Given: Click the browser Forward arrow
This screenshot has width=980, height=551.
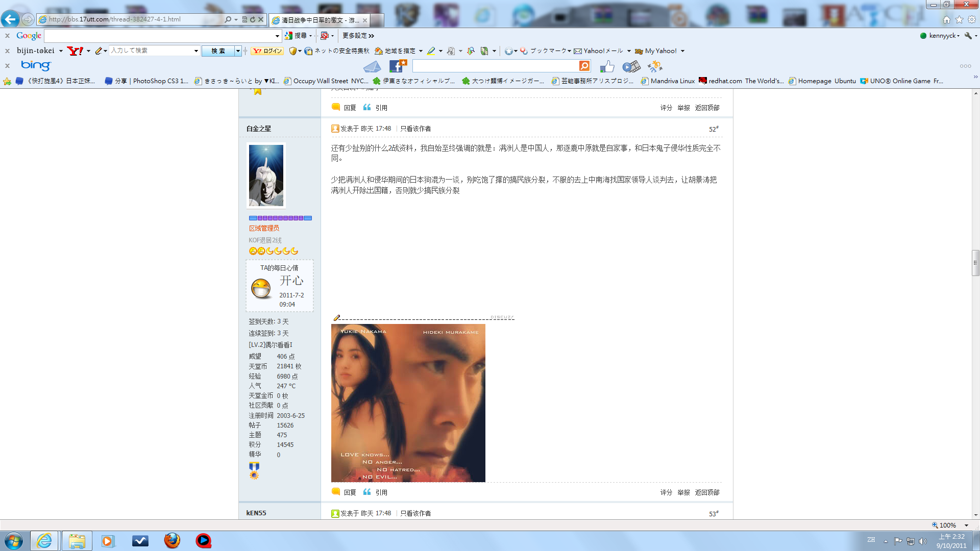Looking at the screenshot, I should pos(28,19).
